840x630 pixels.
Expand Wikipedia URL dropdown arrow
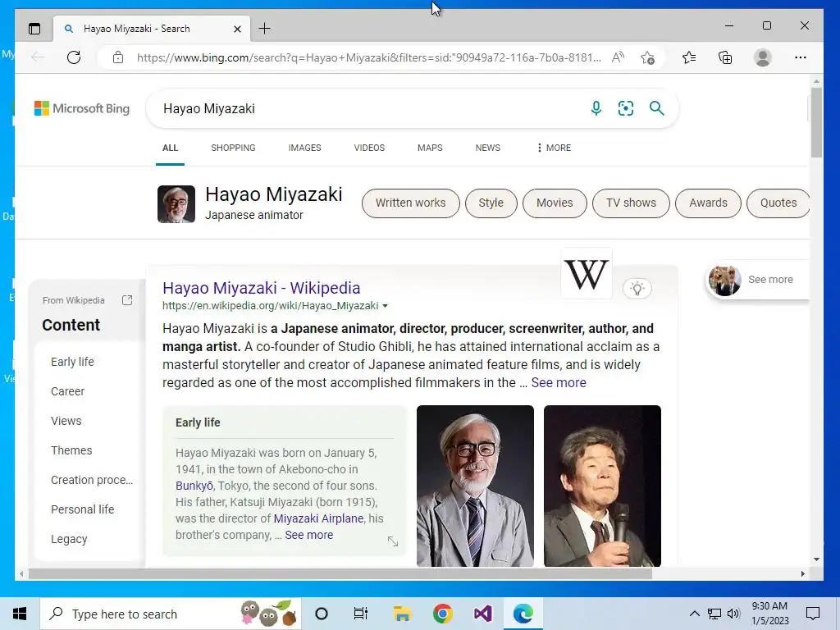click(x=385, y=306)
